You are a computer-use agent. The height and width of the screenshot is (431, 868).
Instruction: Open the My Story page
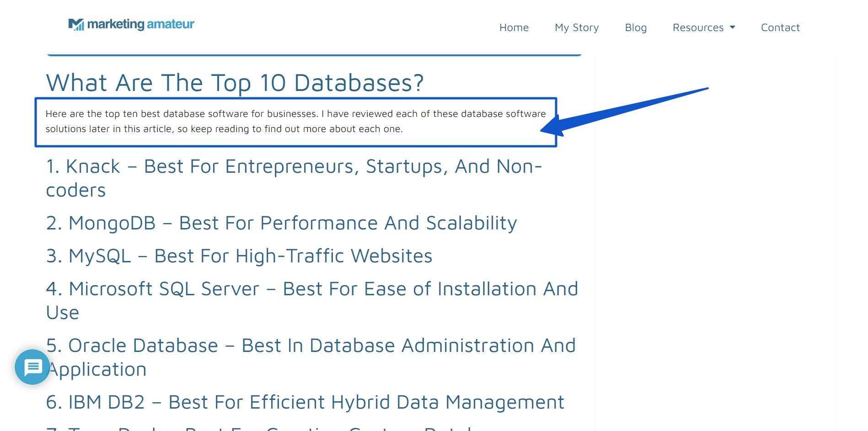pyautogui.click(x=577, y=27)
